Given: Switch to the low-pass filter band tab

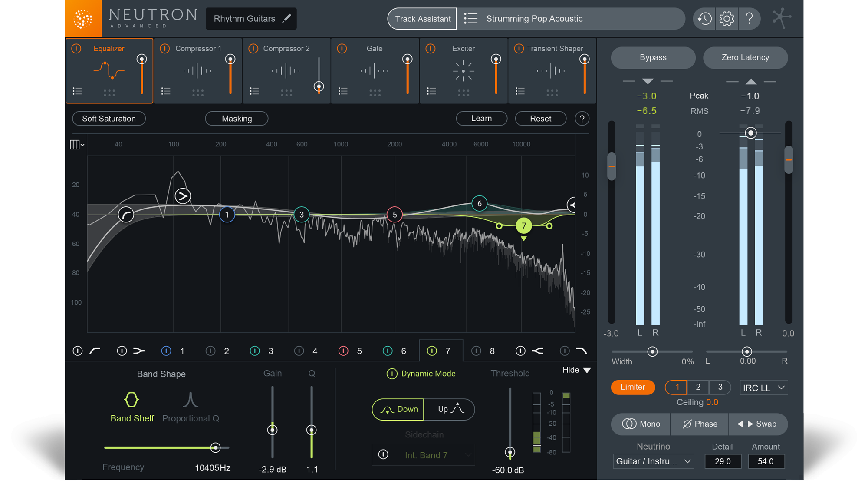Looking at the screenshot, I should pos(582,351).
